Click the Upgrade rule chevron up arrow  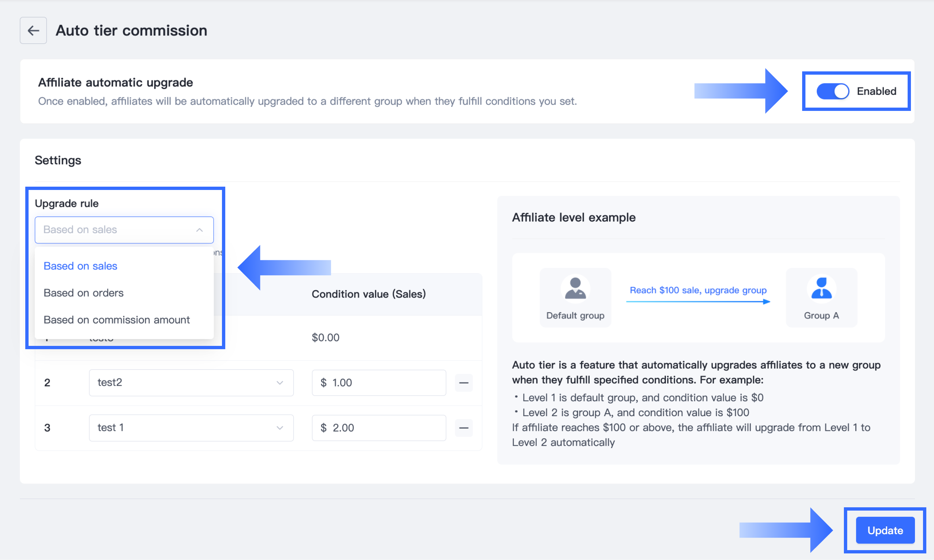200,230
